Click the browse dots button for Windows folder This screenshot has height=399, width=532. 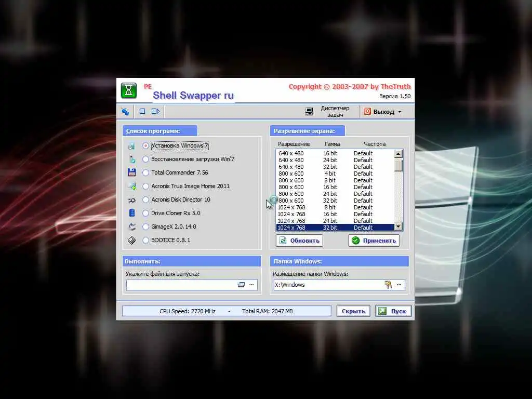399,285
